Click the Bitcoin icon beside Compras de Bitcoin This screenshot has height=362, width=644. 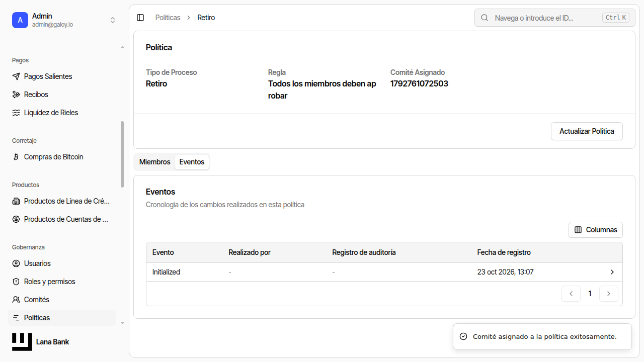tap(16, 157)
